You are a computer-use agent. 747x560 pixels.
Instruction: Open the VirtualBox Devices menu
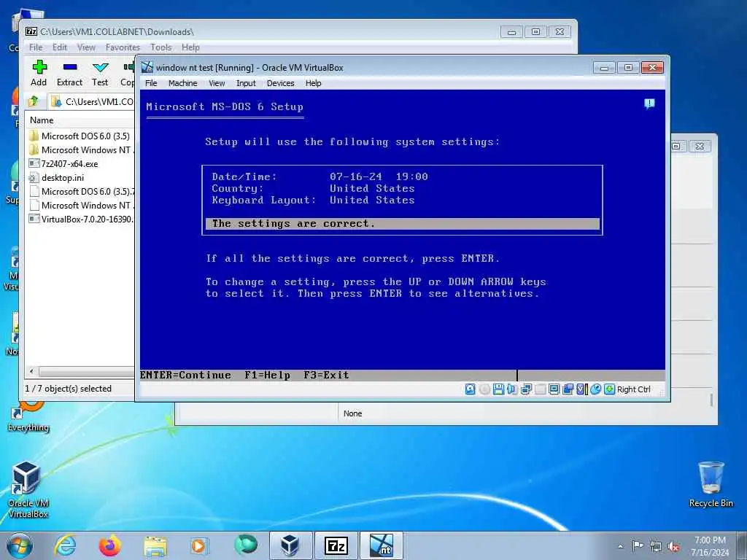click(281, 83)
